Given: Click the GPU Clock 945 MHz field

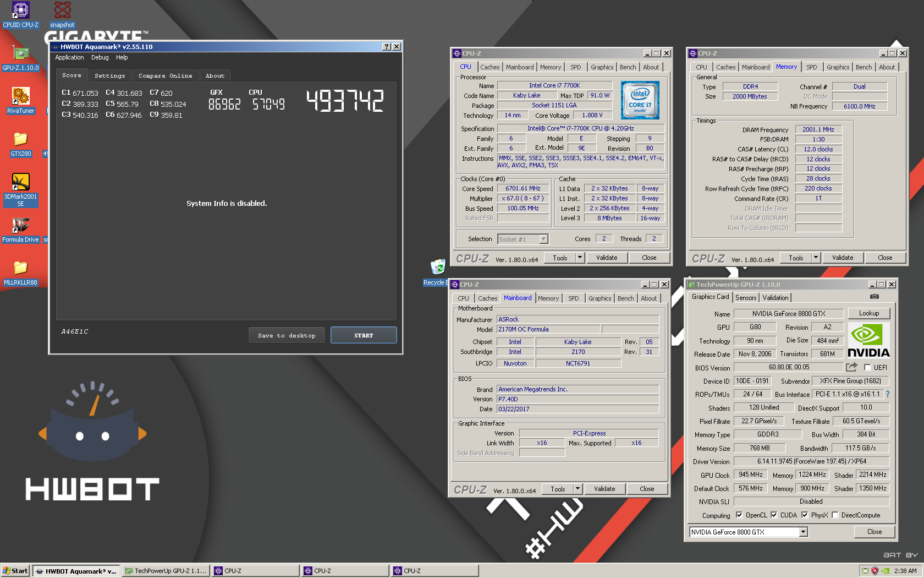Looking at the screenshot, I should click(751, 475).
